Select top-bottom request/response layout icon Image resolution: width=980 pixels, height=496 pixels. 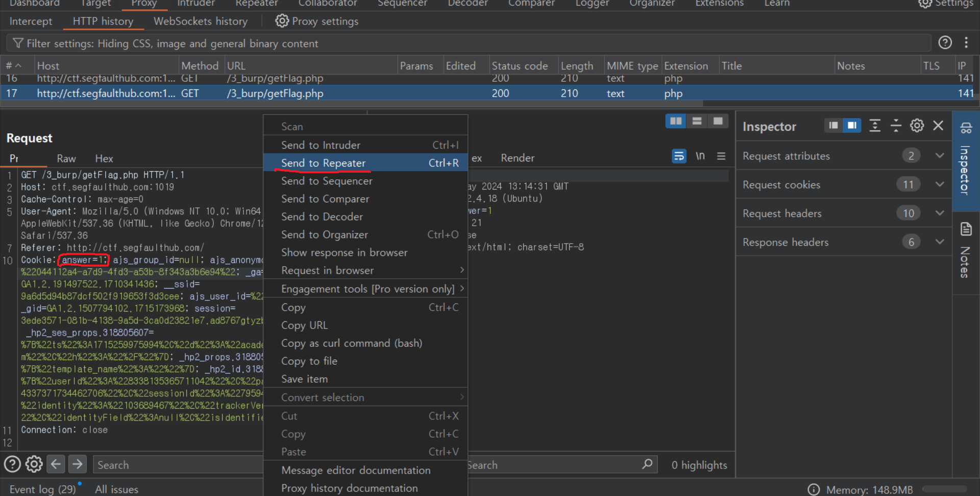tap(697, 121)
